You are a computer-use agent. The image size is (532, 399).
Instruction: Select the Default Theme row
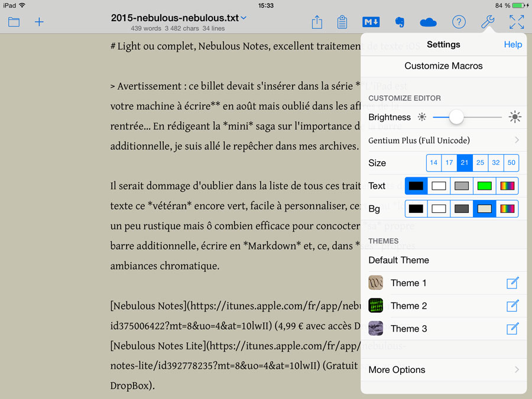tap(443, 260)
